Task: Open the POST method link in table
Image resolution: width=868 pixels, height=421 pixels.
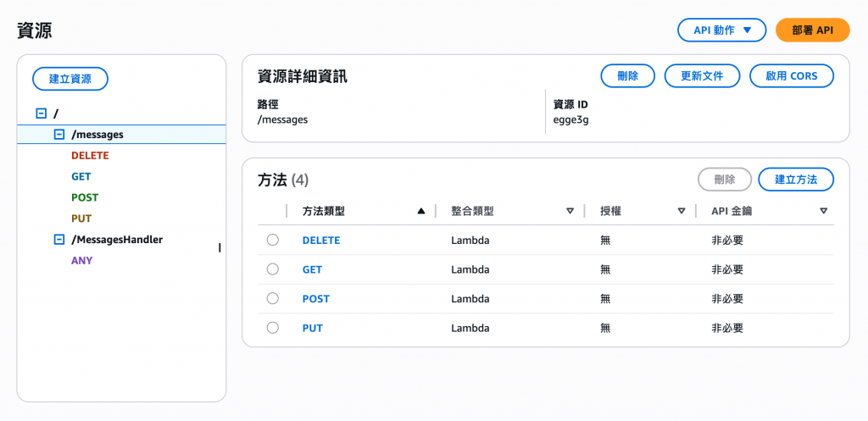Action: pos(315,299)
